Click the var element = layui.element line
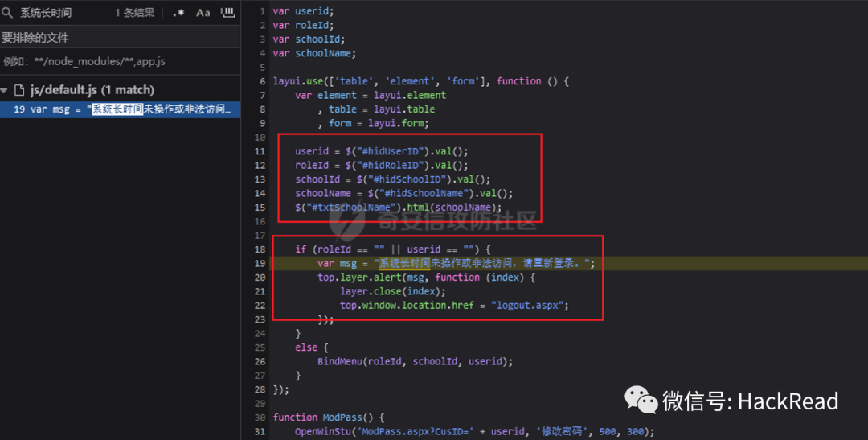The image size is (868, 440). (371, 95)
